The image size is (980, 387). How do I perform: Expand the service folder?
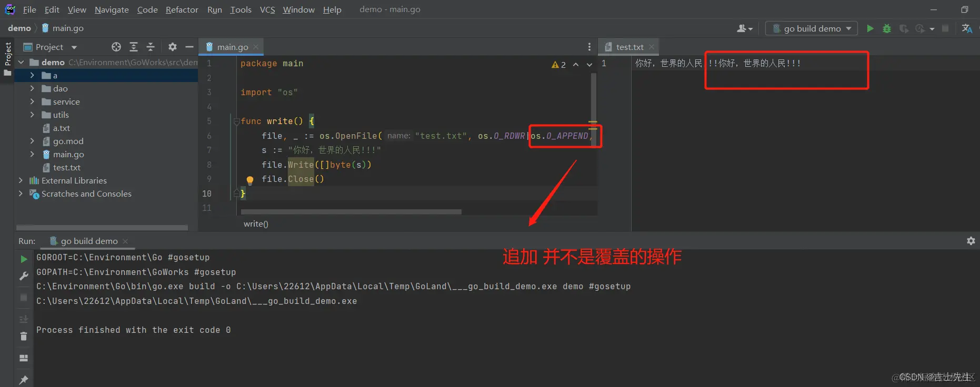(x=32, y=101)
